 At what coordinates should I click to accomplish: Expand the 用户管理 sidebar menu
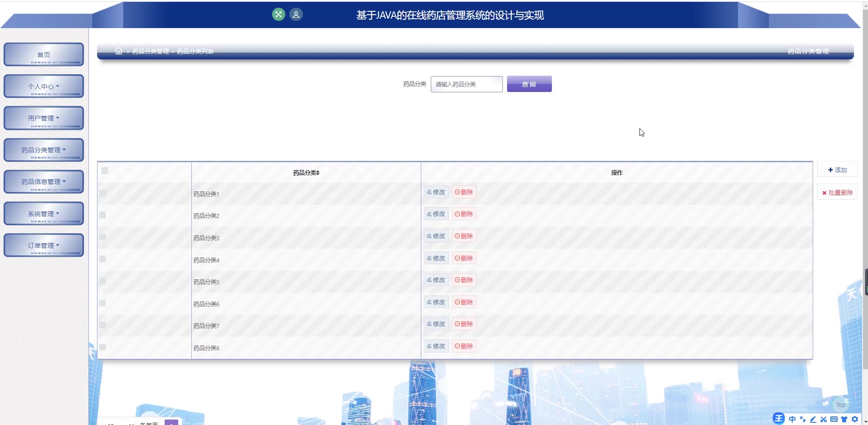[44, 118]
